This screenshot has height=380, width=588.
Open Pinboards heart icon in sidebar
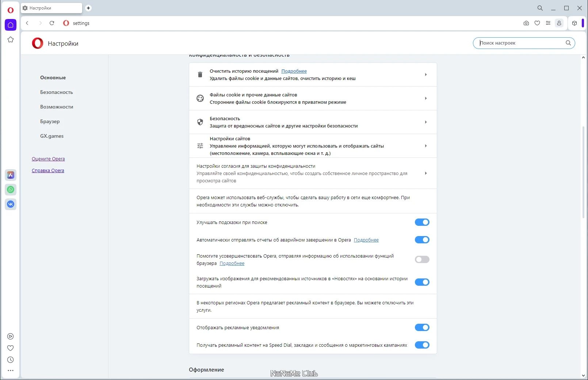tap(11, 348)
